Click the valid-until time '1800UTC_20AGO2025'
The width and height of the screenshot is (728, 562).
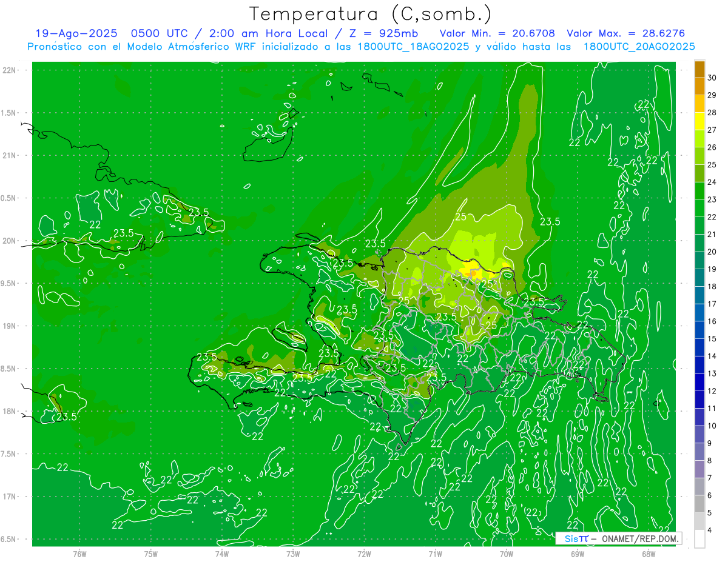click(639, 47)
